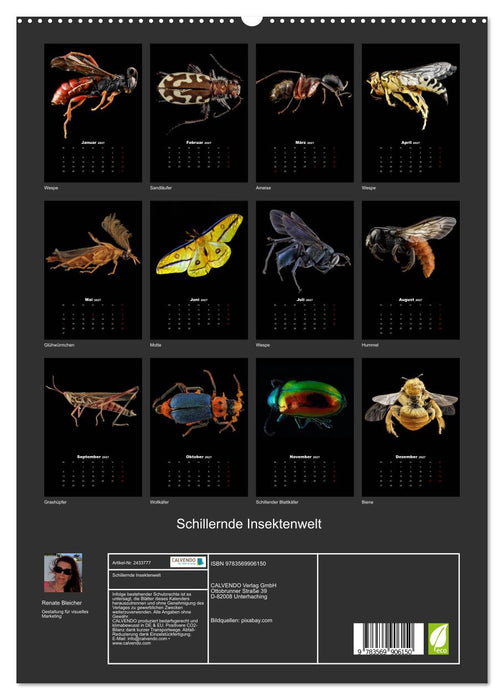The image size is (504, 700).
Task: Click the 'Oktober' month heading
Action: click(195, 457)
